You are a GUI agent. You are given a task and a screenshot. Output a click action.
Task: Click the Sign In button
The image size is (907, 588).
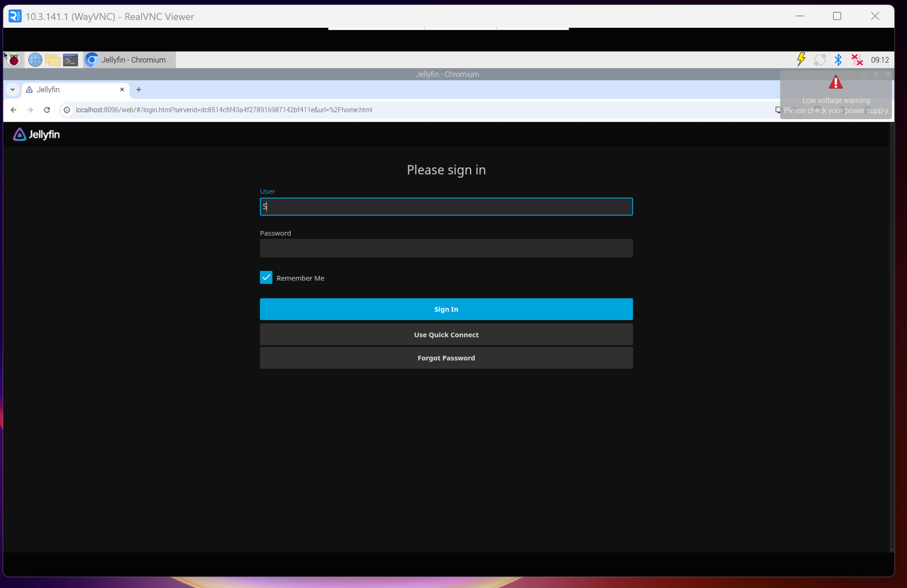pos(446,309)
